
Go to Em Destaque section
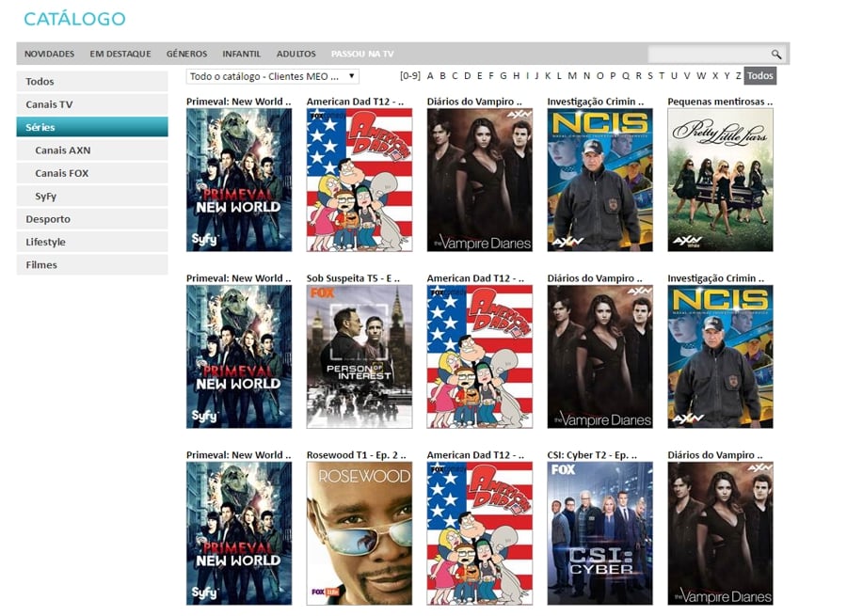pos(120,54)
